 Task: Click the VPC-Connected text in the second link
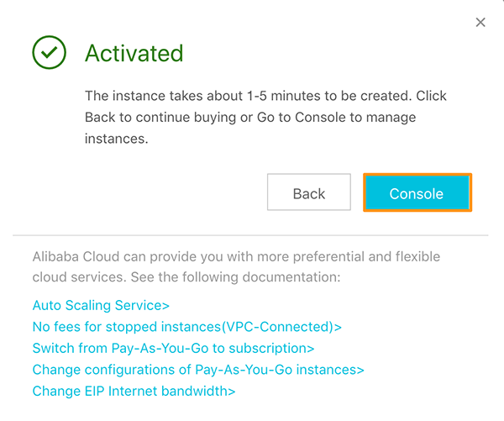coord(276,327)
